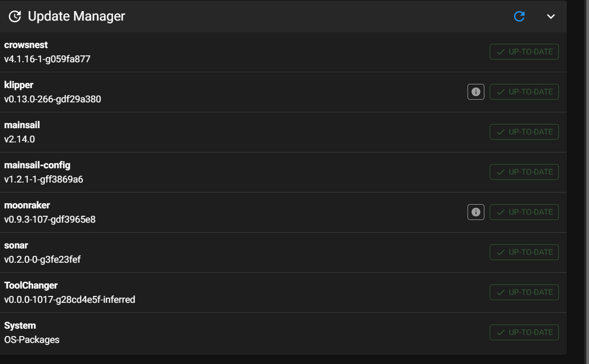This screenshot has width=589, height=364.
Task: Click mainsail-config UP-TO-DATE button
Action: pyautogui.click(x=524, y=172)
